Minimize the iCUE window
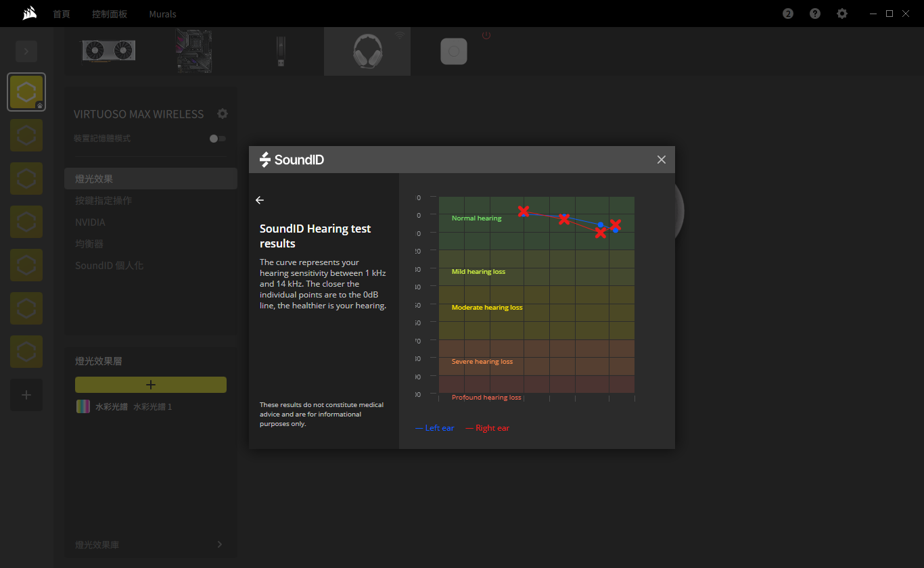Viewport: 924px width, 568px height. (x=875, y=14)
